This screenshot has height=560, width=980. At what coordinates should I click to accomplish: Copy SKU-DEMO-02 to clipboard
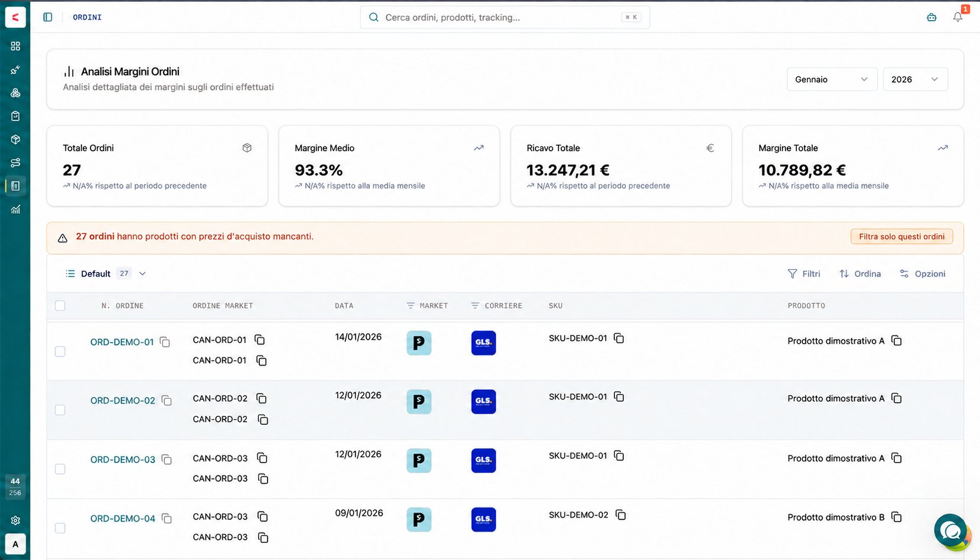point(620,515)
